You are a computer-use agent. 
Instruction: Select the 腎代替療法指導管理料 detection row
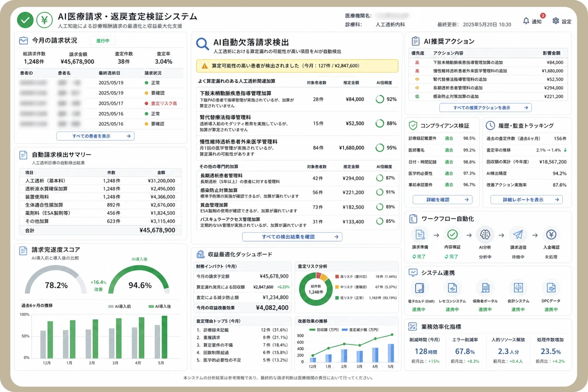[297, 123]
